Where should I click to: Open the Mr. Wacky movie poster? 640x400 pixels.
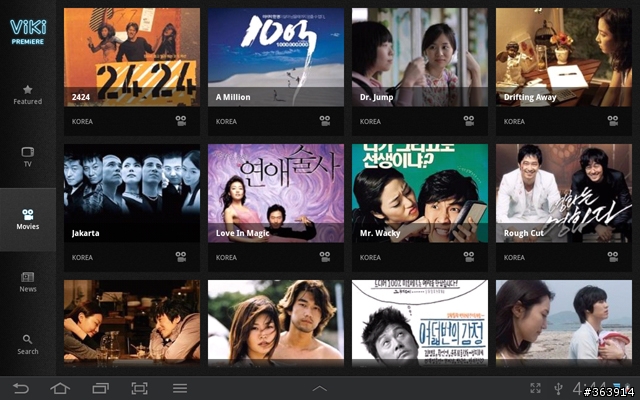420,193
